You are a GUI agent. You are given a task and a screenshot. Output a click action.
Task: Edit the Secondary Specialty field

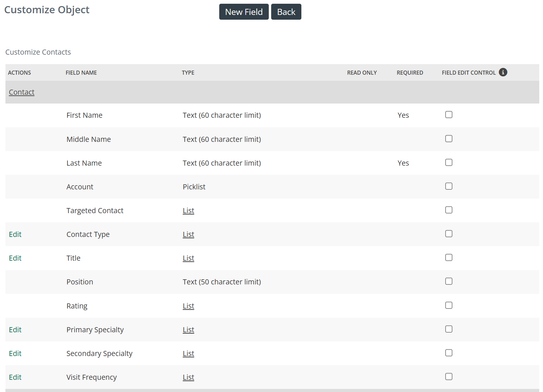(15, 353)
